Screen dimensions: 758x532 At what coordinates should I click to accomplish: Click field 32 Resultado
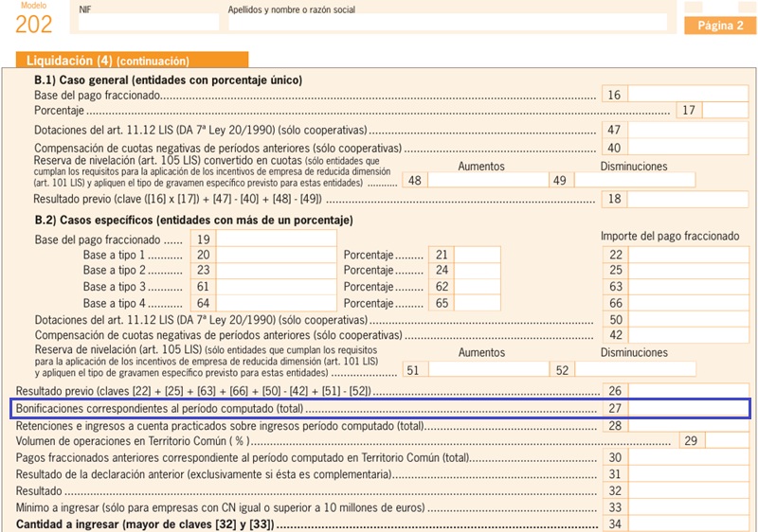tap(689, 491)
